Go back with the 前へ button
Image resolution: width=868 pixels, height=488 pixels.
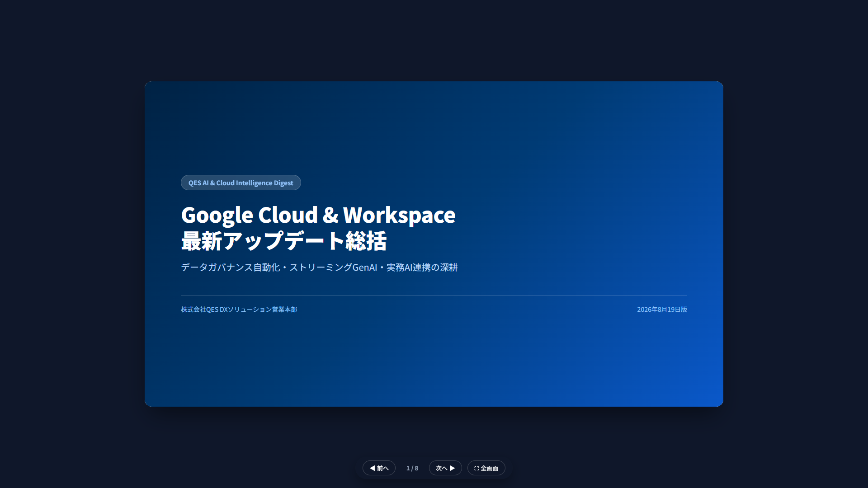(379, 468)
